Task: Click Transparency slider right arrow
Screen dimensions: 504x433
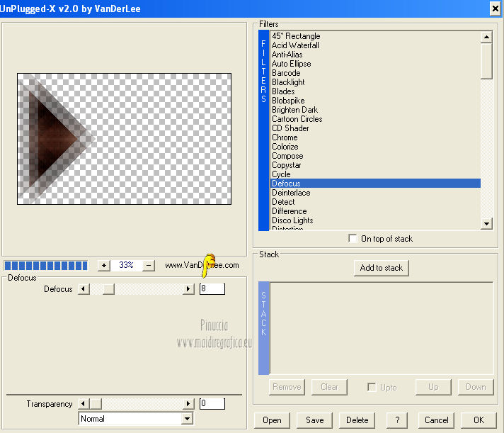Action: (x=188, y=403)
